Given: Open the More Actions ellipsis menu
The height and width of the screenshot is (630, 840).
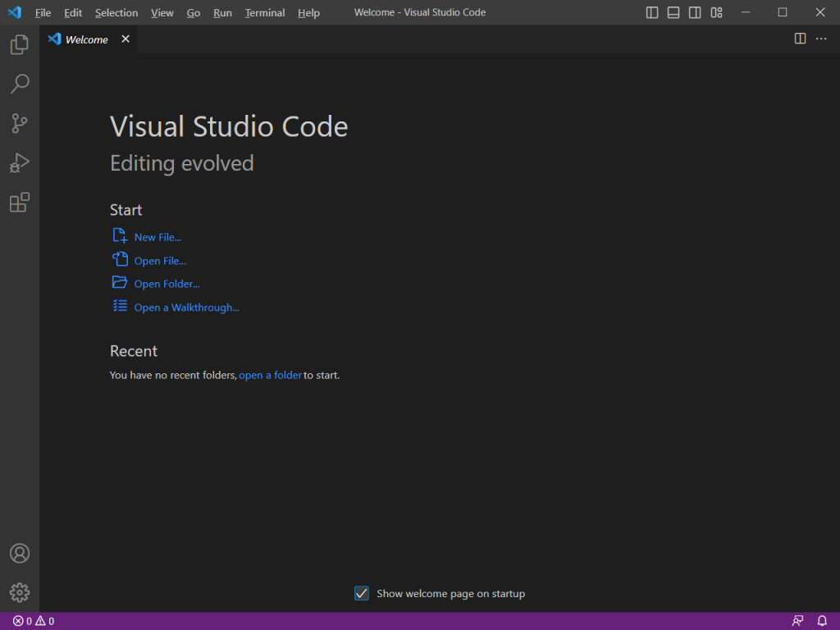Looking at the screenshot, I should [821, 39].
